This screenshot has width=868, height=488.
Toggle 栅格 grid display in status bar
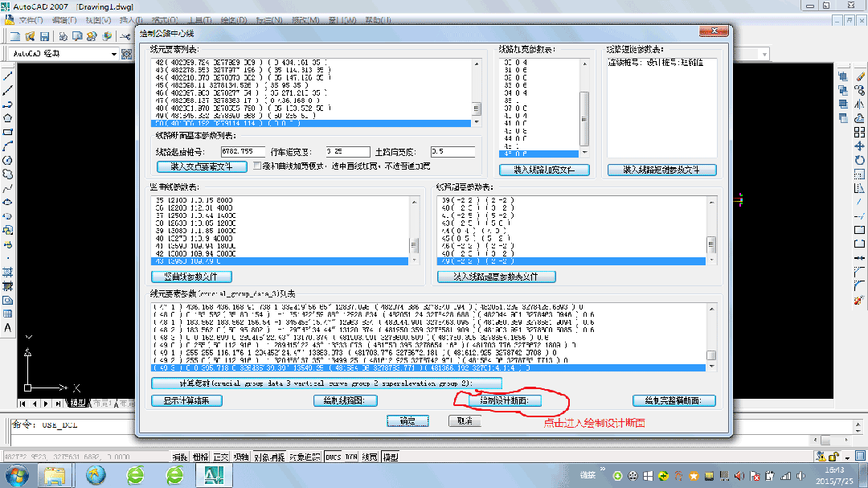click(200, 457)
